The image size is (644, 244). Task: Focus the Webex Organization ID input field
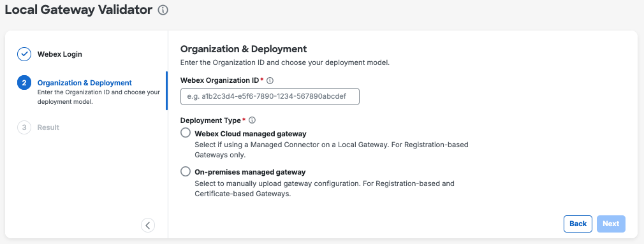click(270, 96)
